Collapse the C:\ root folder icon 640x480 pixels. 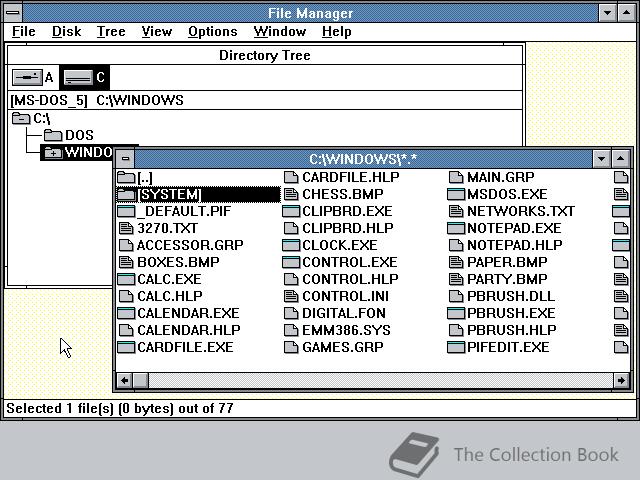[21, 118]
